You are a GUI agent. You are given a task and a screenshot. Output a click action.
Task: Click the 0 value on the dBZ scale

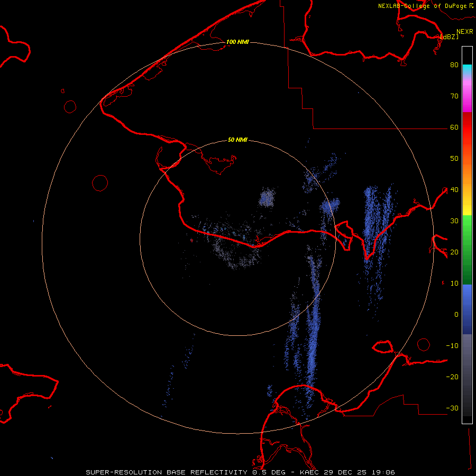456,315
